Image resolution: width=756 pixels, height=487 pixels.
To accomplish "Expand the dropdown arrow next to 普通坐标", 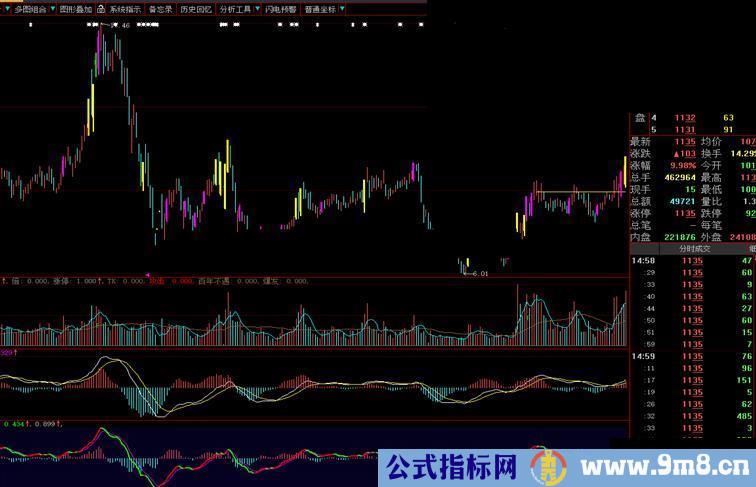I will 342,9.
